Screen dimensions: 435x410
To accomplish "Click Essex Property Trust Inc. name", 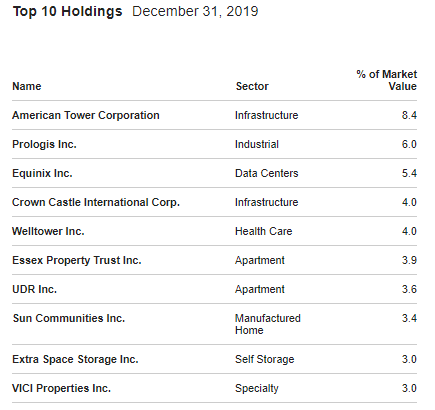I will (x=77, y=260).
